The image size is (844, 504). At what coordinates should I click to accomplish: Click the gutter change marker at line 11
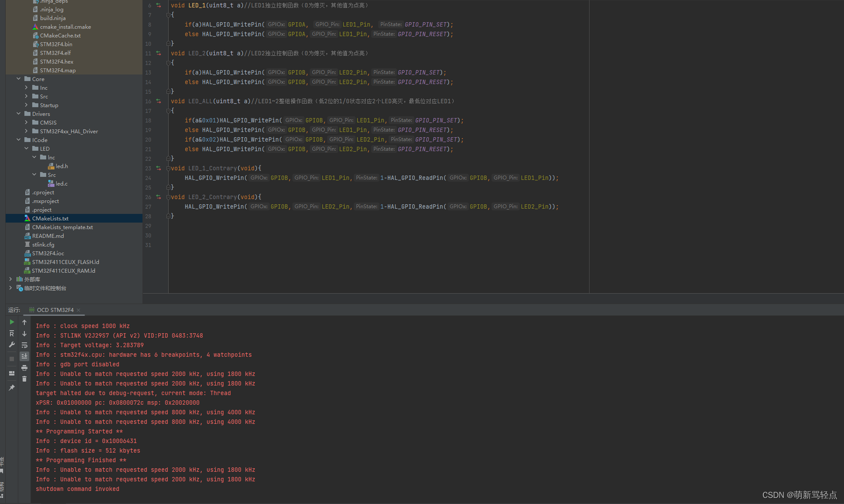click(x=159, y=53)
